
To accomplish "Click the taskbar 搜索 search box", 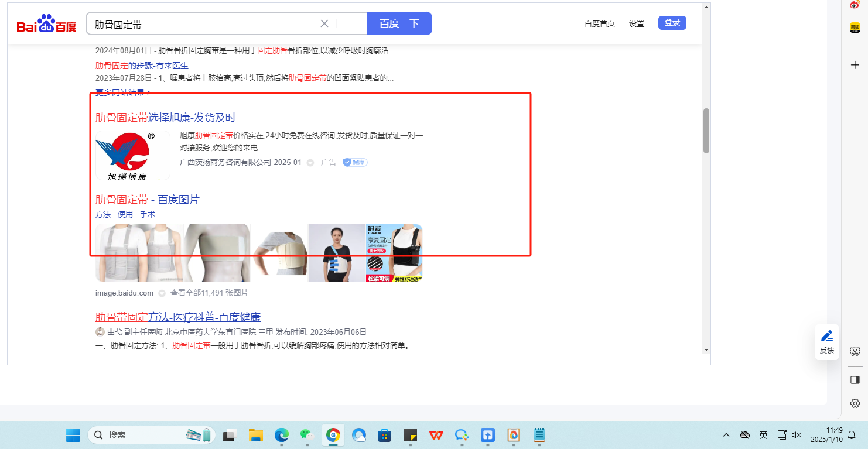I will pos(152,435).
